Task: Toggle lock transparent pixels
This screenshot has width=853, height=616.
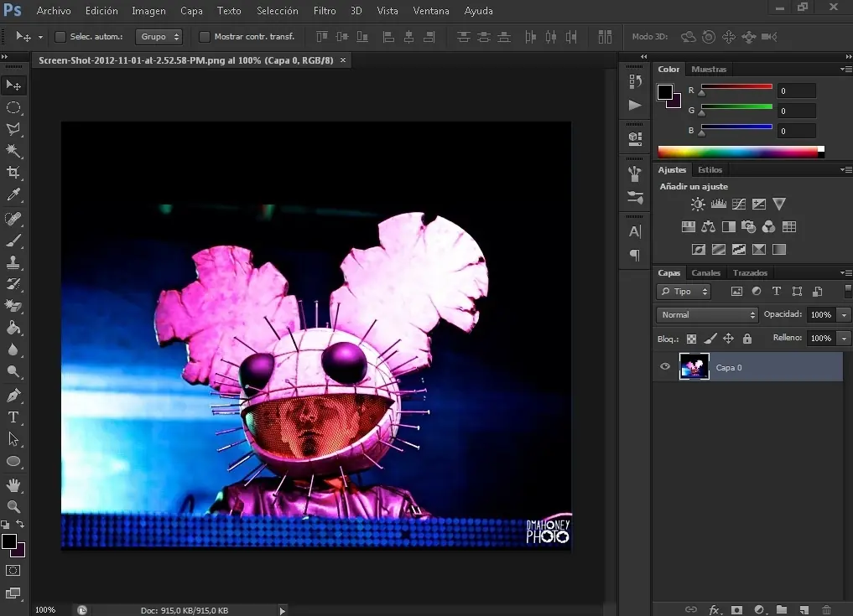Action: 691,339
